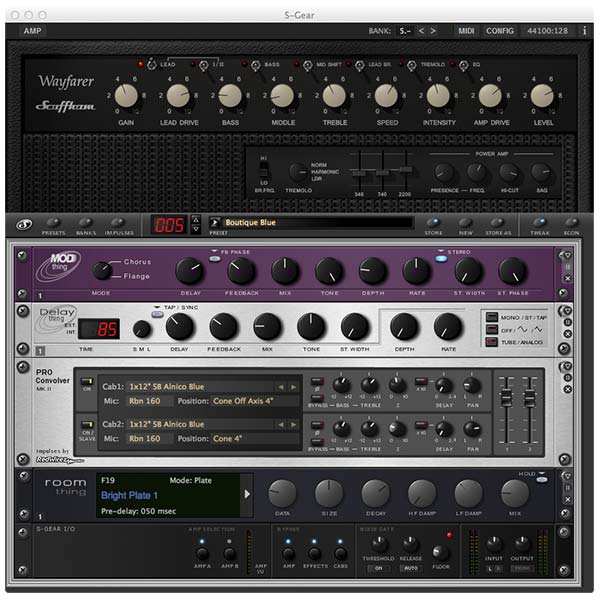The image size is (600, 600).
Task: Toggle the Mid Shift switch
Action: point(308,65)
